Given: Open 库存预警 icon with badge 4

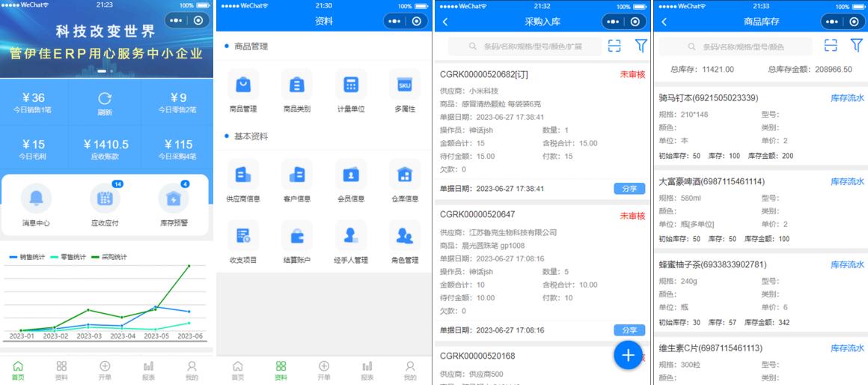Looking at the screenshot, I should (173, 198).
